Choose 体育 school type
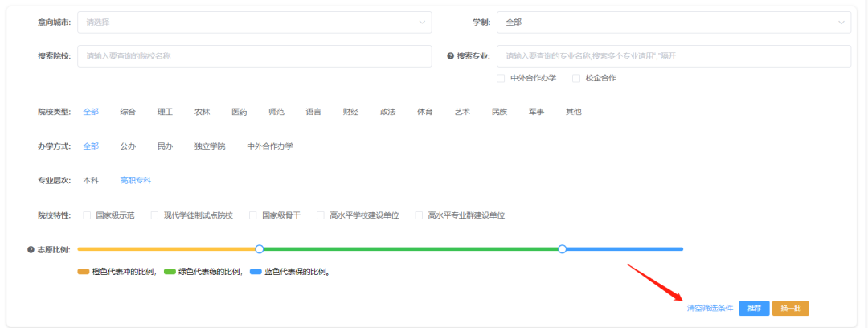The height and width of the screenshot is (328, 868). tap(424, 112)
